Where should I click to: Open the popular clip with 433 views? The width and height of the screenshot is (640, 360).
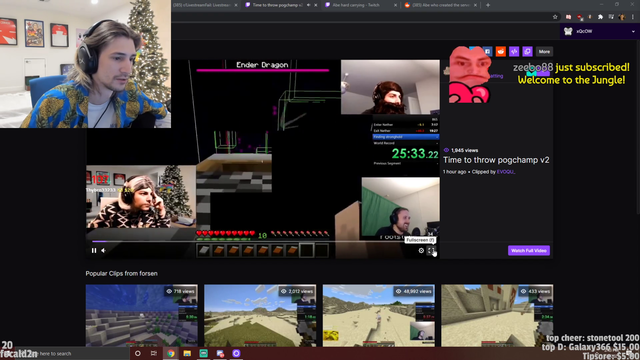pyautogui.click(x=497, y=316)
